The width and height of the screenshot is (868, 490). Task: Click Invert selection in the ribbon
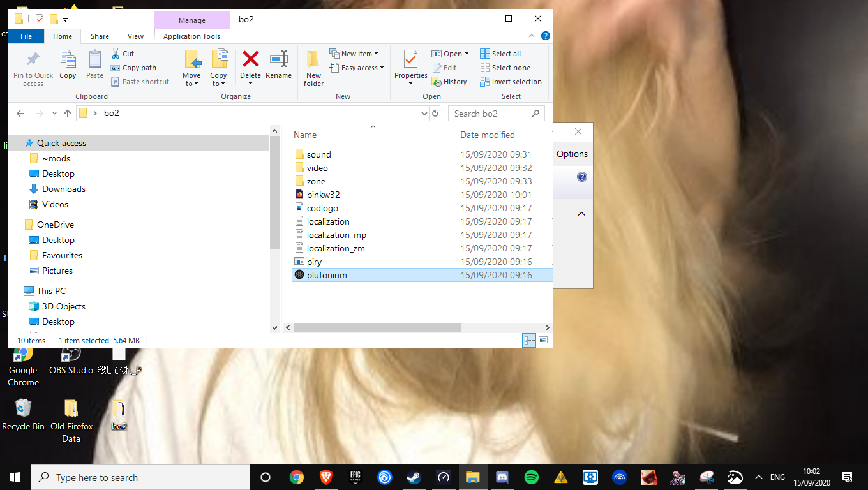point(511,82)
